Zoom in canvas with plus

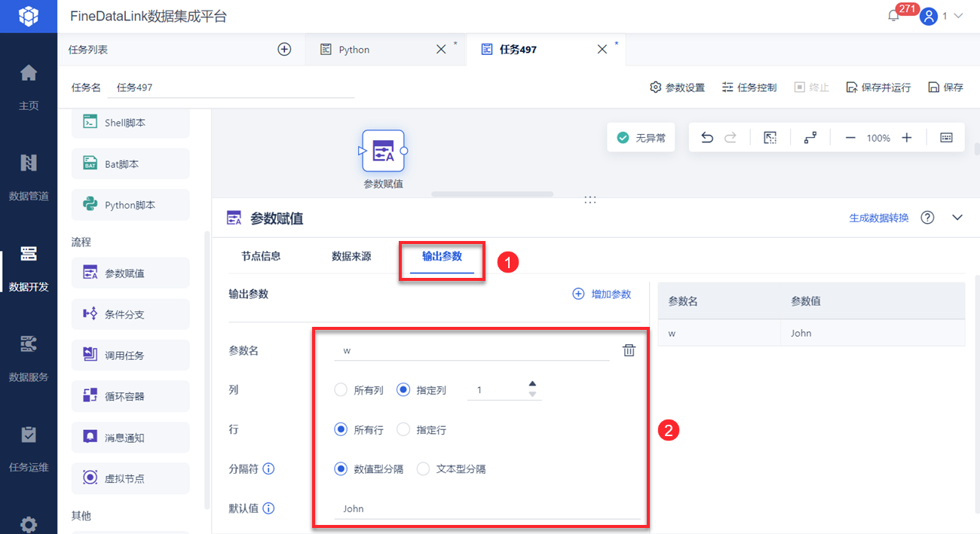click(907, 138)
